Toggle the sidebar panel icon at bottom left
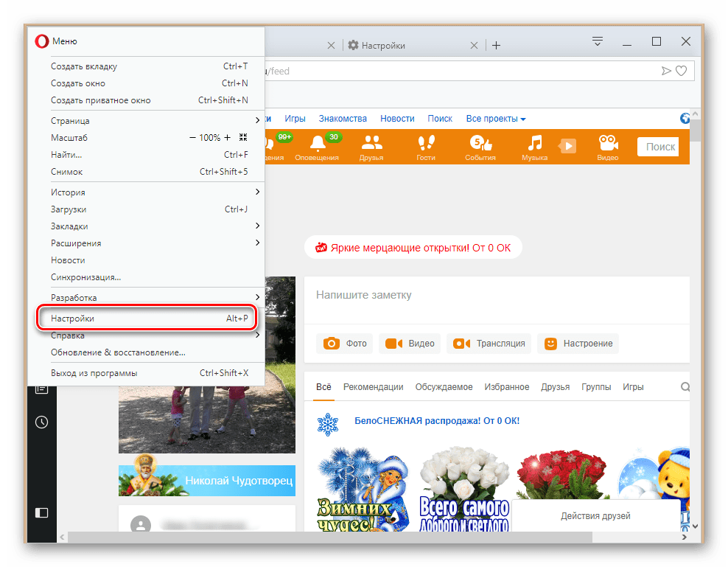 pos(42,512)
